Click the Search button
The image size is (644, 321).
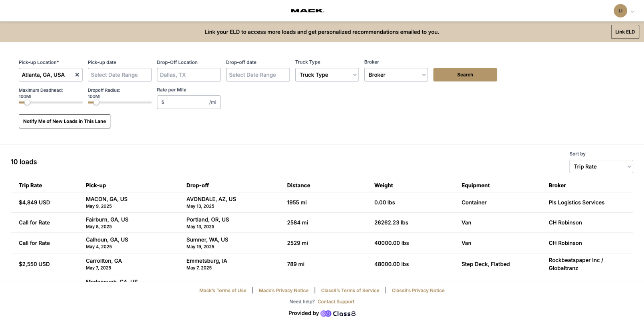click(465, 75)
